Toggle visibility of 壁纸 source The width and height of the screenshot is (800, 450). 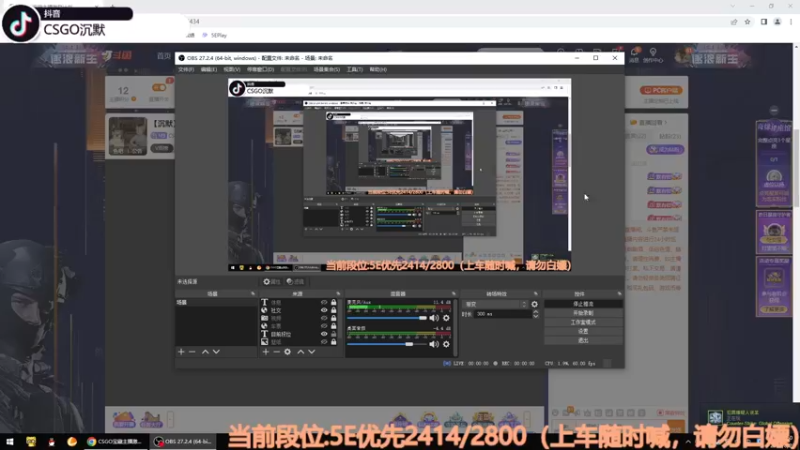click(x=324, y=342)
